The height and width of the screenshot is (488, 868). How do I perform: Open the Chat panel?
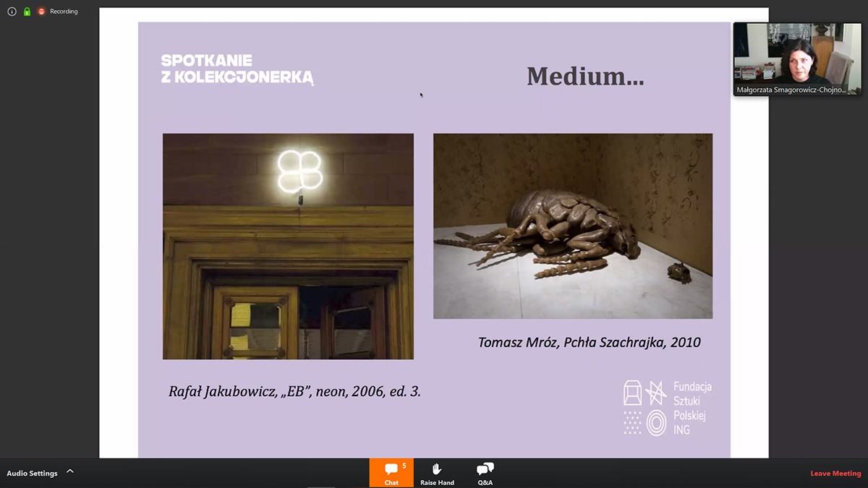point(391,473)
